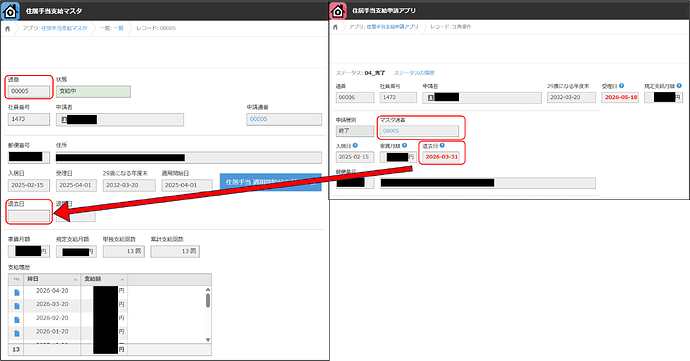Go to portal via right window breadcrumb home icon

click(335, 27)
